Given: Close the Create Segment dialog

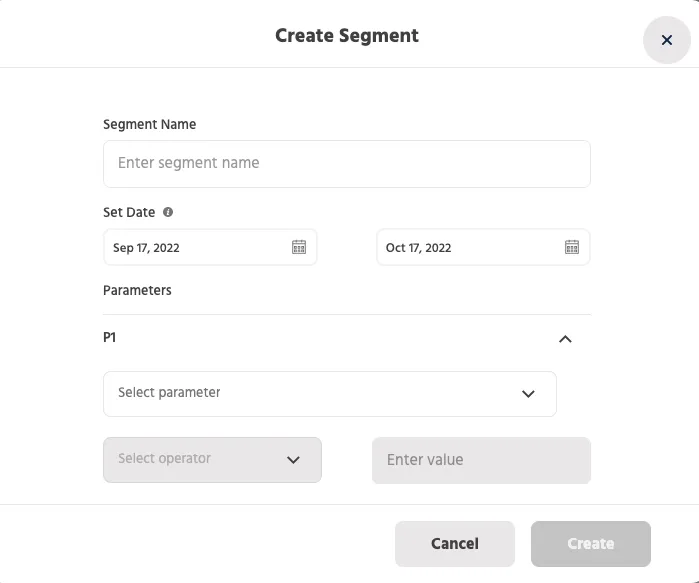Looking at the screenshot, I should [666, 40].
